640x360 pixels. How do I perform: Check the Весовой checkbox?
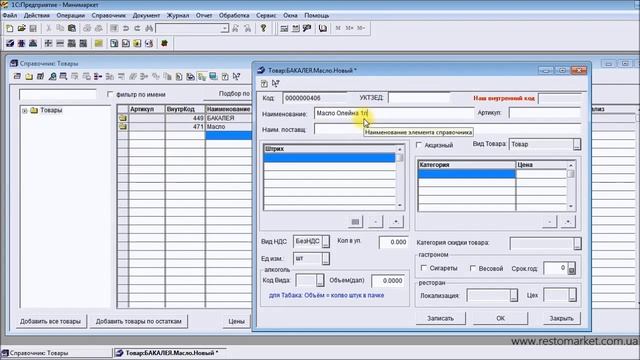point(473,268)
